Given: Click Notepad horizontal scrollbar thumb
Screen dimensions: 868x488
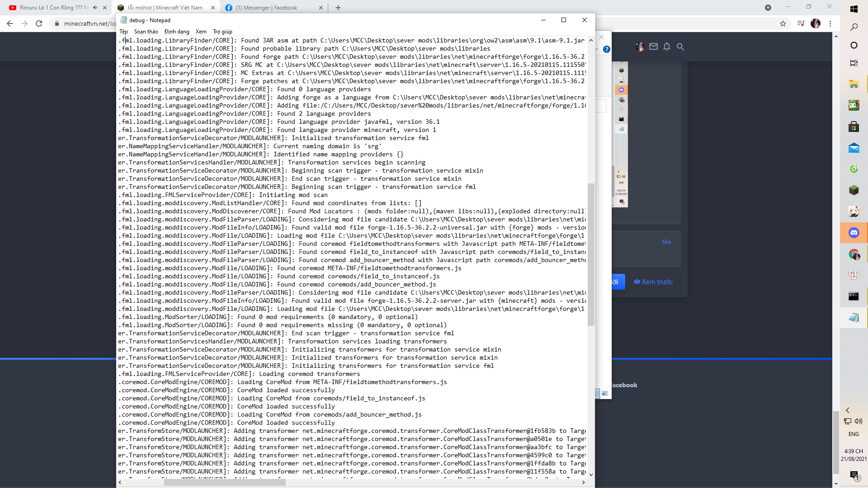Looking at the screenshot, I should [225, 482].
